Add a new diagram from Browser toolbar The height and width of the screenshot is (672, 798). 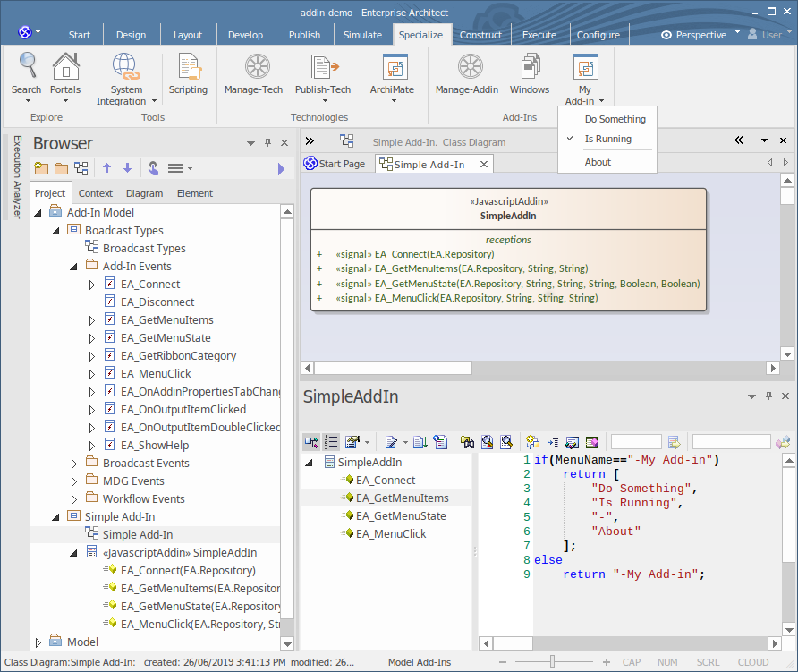point(81,168)
